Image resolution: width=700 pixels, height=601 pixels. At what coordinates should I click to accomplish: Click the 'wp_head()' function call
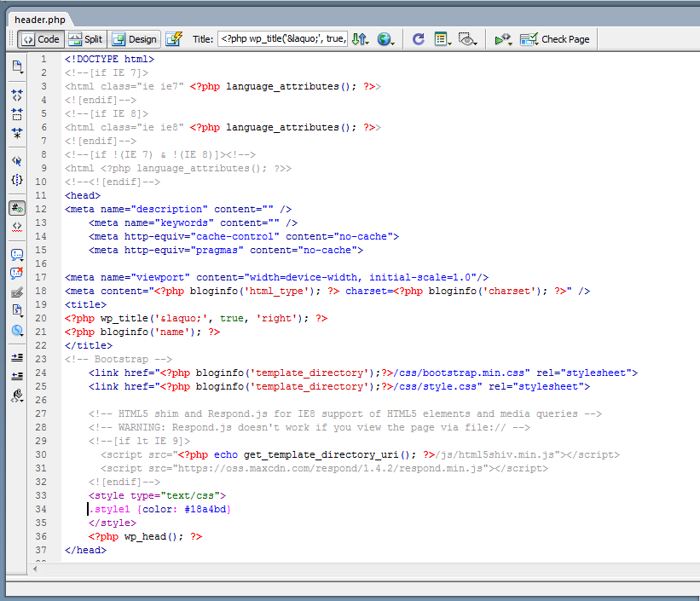[151, 537]
